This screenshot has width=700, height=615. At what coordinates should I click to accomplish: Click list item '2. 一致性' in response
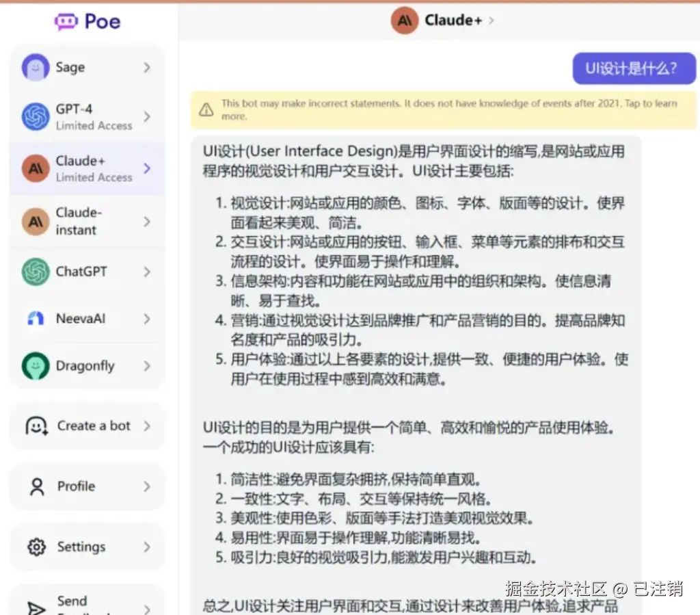click(x=353, y=499)
